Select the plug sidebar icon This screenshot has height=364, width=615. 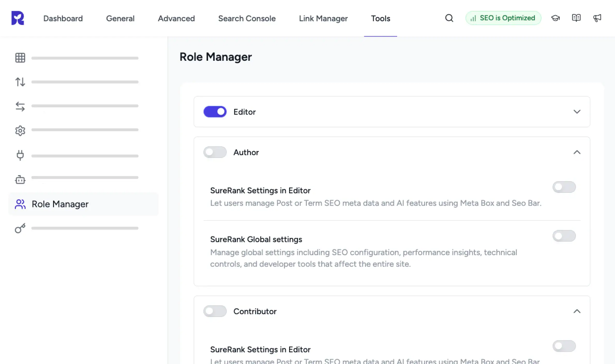[x=20, y=155]
